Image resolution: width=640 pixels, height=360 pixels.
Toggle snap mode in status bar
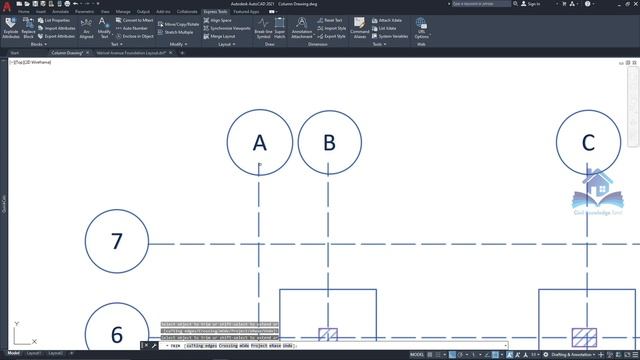click(x=438, y=355)
